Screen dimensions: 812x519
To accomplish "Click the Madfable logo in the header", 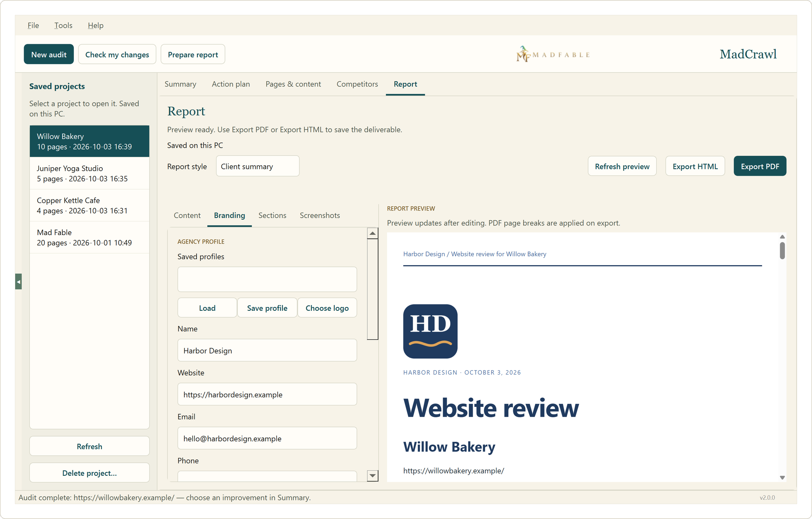I will (x=553, y=54).
